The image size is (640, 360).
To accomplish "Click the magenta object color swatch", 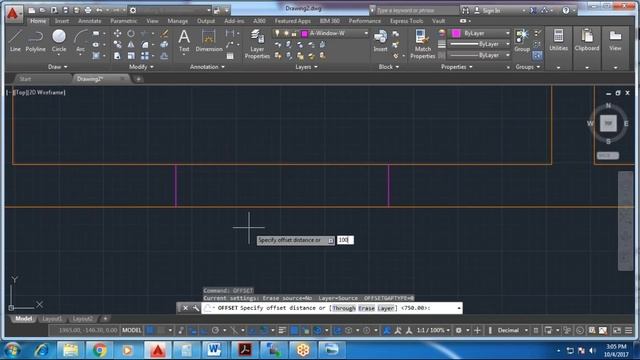I will coord(456,33).
